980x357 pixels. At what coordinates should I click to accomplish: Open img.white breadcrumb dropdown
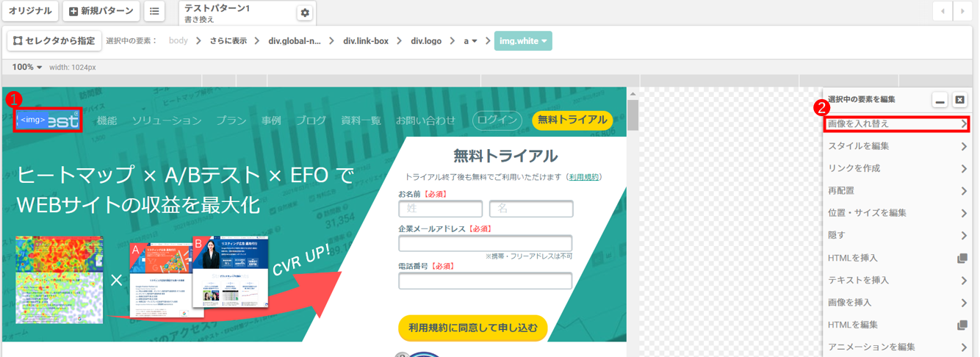[523, 41]
